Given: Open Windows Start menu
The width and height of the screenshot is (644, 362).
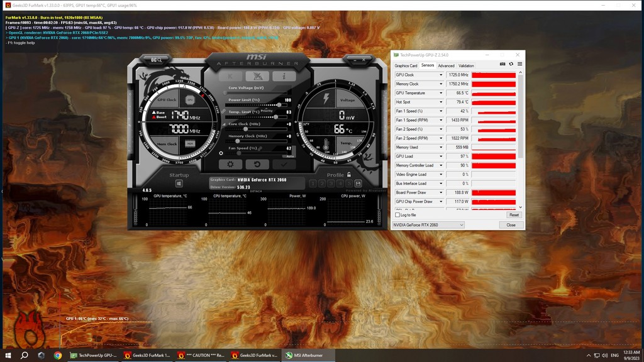Looking at the screenshot, I should 8,356.
